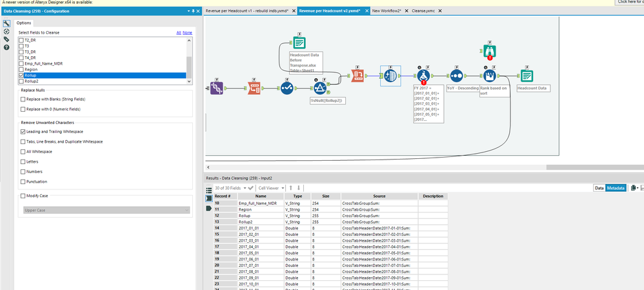This screenshot has width=644, height=290.
Task: Open the Upper Case dropdown
Action: click(106, 210)
